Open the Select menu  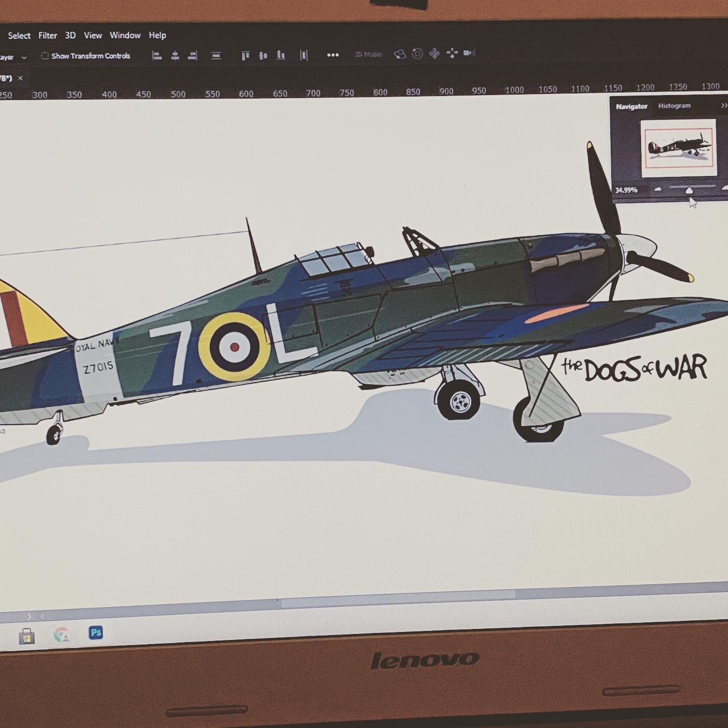pyautogui.click(x=19, y=35)
